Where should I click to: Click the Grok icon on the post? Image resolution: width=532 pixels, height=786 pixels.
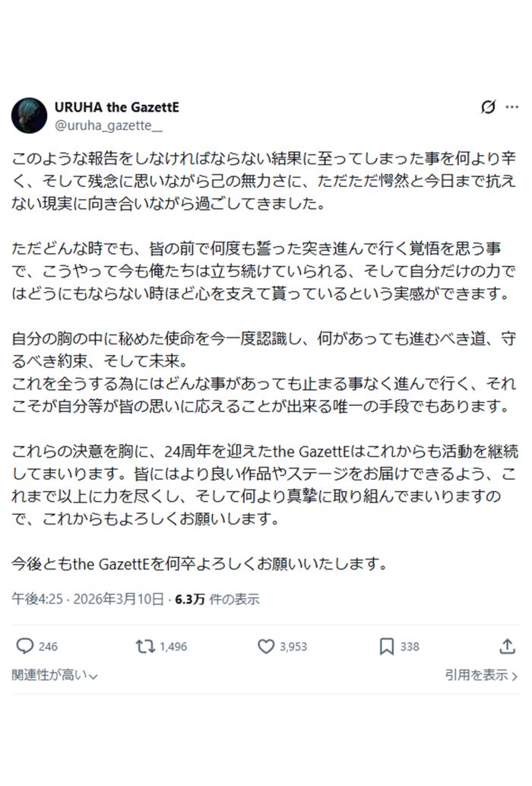click(488, 107)
